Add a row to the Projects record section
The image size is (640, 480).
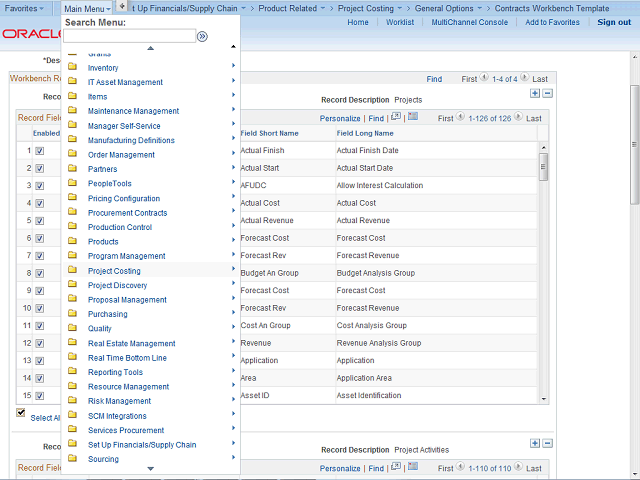pyautogui.click(x=535, y=93)
